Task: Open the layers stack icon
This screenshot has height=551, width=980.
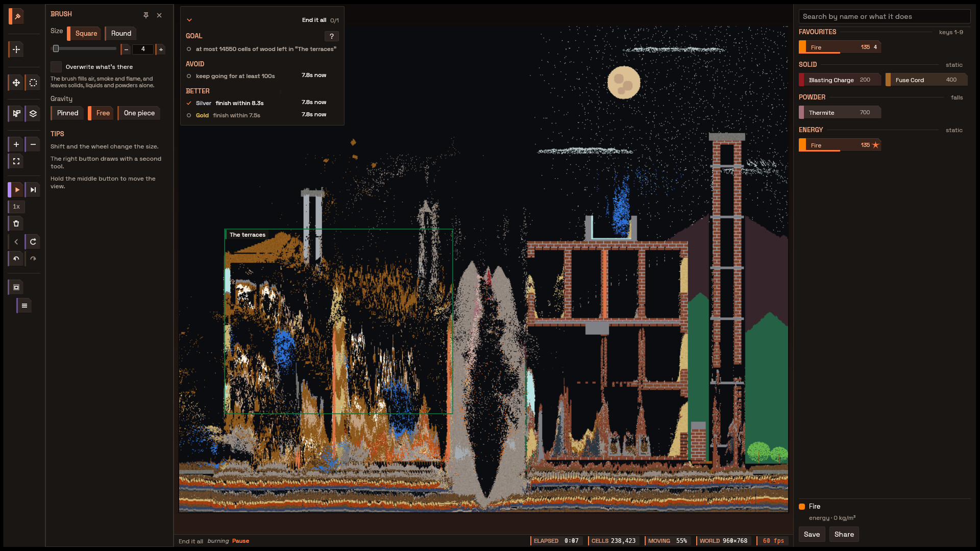Action: pos(33,113)
